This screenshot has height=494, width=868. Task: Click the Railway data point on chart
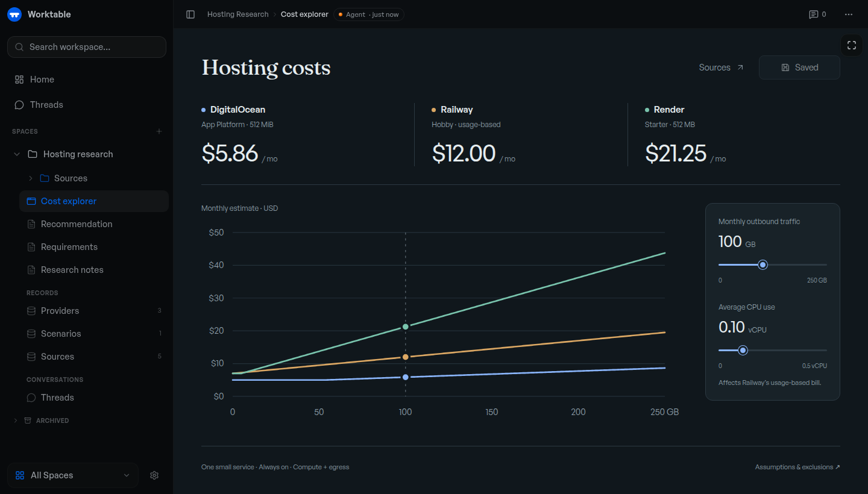pyautogui.click(x=405, y=357)
